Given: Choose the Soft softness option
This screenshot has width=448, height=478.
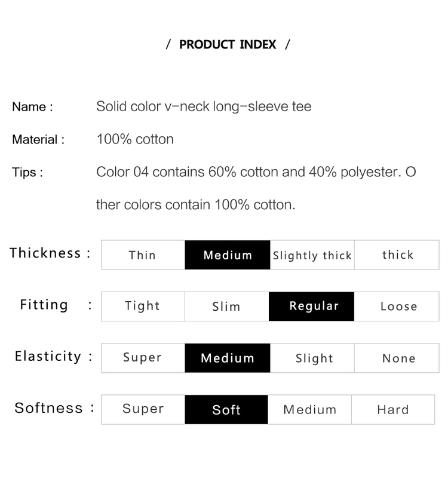Looking at the screenshot, I should (x=226, y=409).
